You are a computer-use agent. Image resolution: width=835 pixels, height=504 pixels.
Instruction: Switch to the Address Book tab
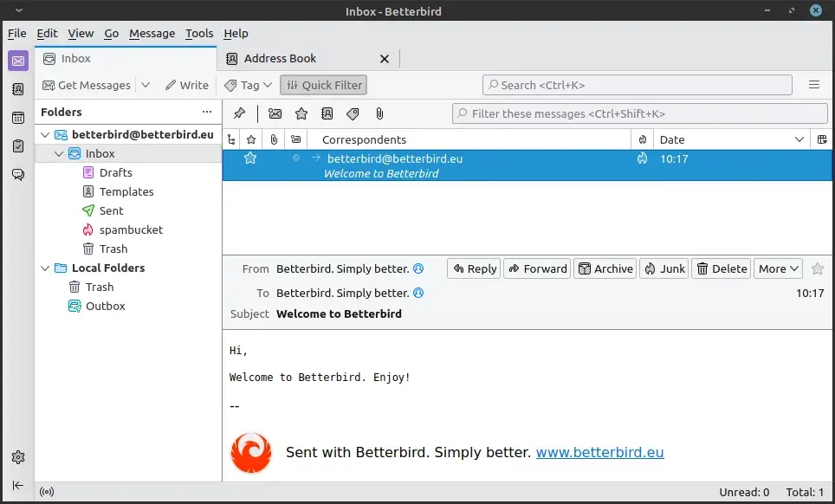click(280, 58)
